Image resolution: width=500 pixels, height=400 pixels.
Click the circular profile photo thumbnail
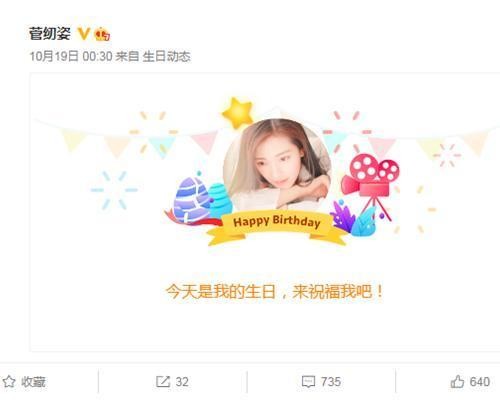pyautogui.click(x=277, y=166)
